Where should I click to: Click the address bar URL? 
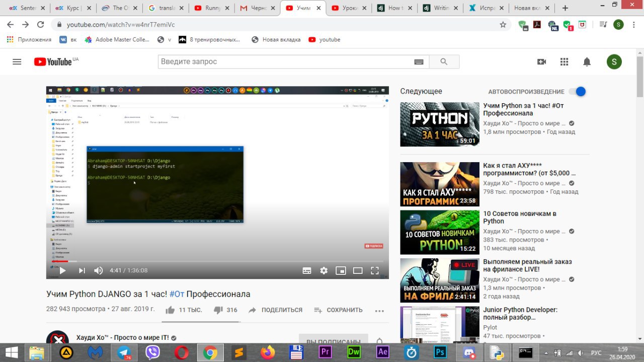coord(121,25)
